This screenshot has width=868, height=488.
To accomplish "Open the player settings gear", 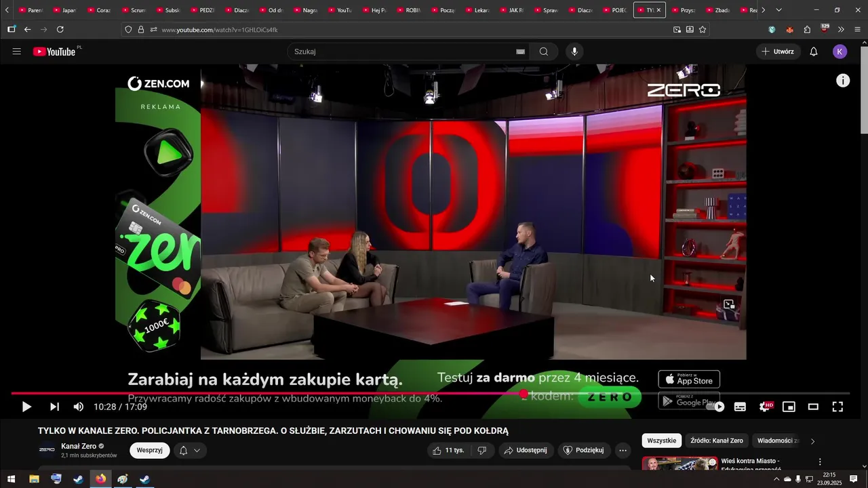I will click(x=765, y=407).
